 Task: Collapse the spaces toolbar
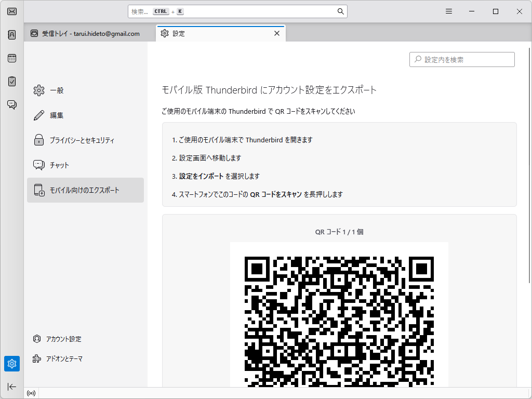click(x=11, y=387)
